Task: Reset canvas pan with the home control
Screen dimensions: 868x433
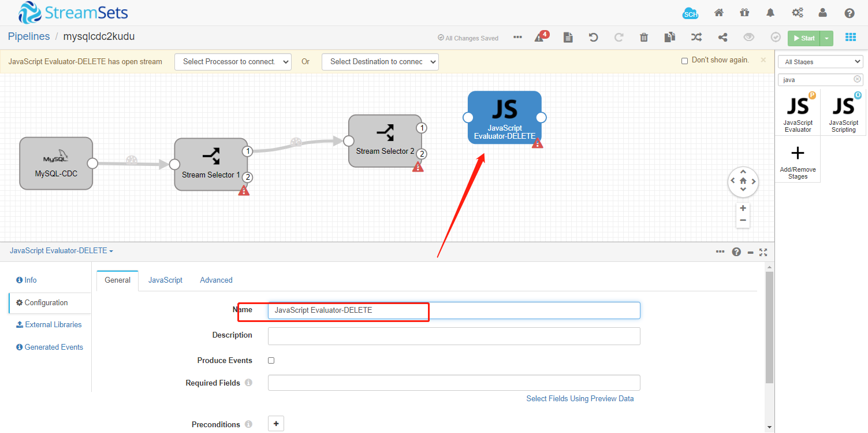Action: [743, 181]
